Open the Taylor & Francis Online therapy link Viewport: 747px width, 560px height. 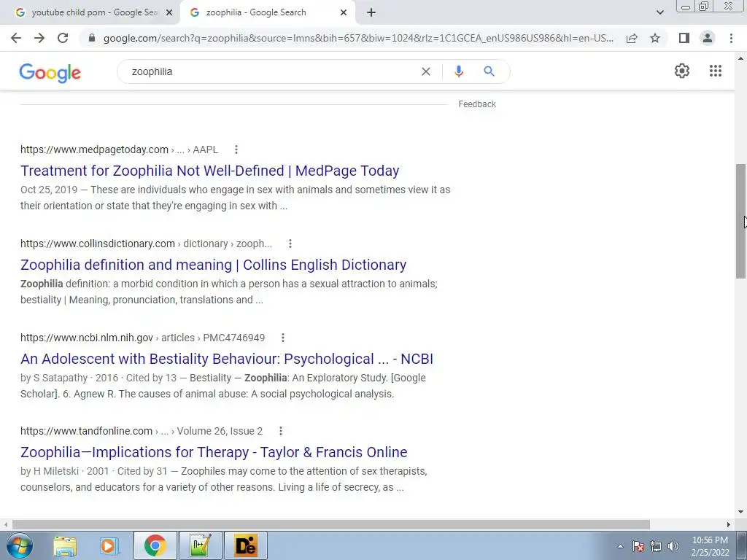tap(214, 452)
